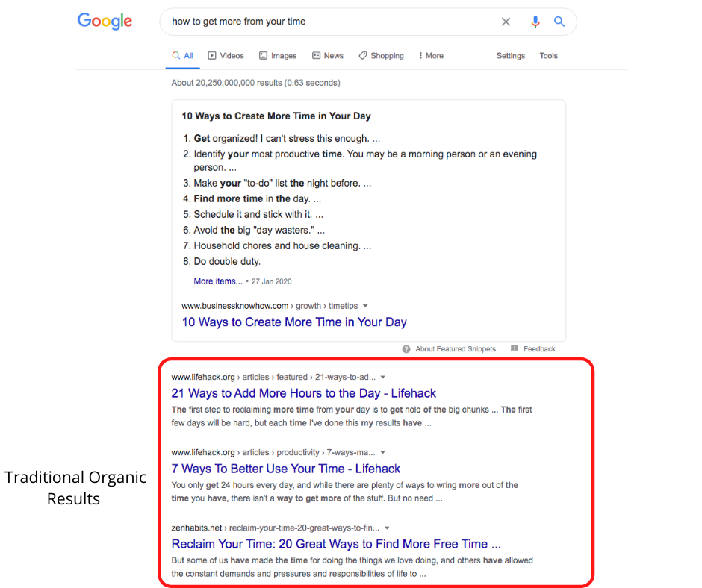Click the voice search microphone icon
The image size is (702, 588).
pos(535,22)
